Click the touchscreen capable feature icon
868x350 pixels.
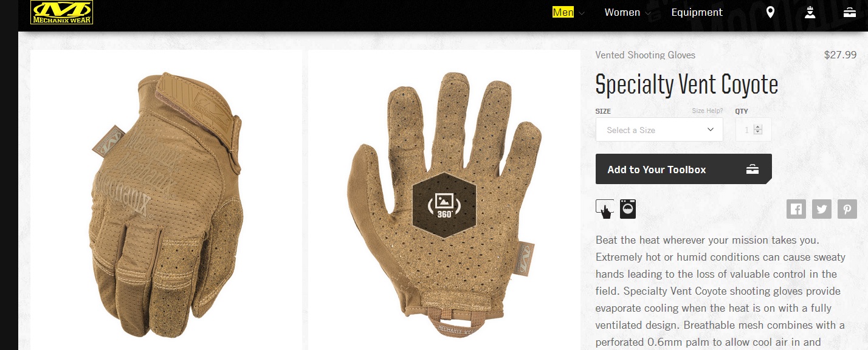(x=605, y=208)
